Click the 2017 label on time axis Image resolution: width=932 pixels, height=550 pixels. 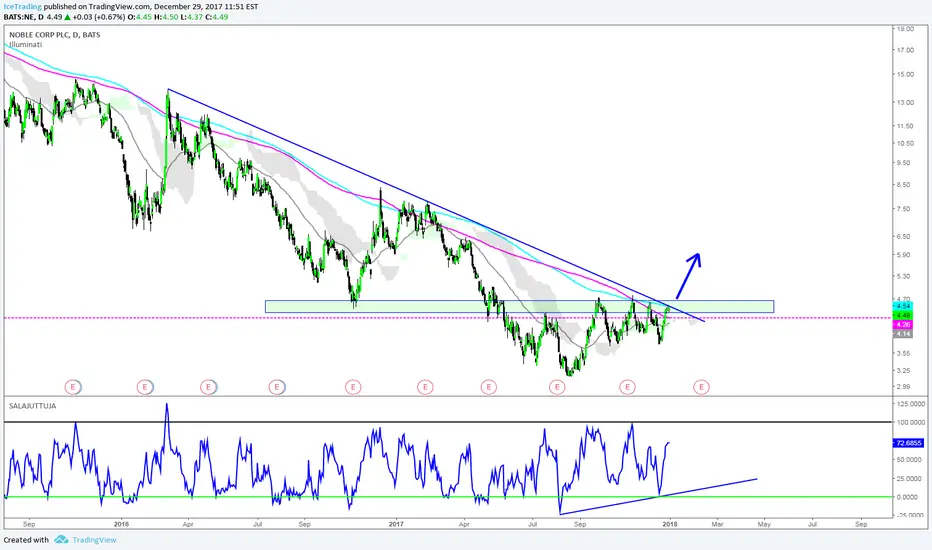396,524
